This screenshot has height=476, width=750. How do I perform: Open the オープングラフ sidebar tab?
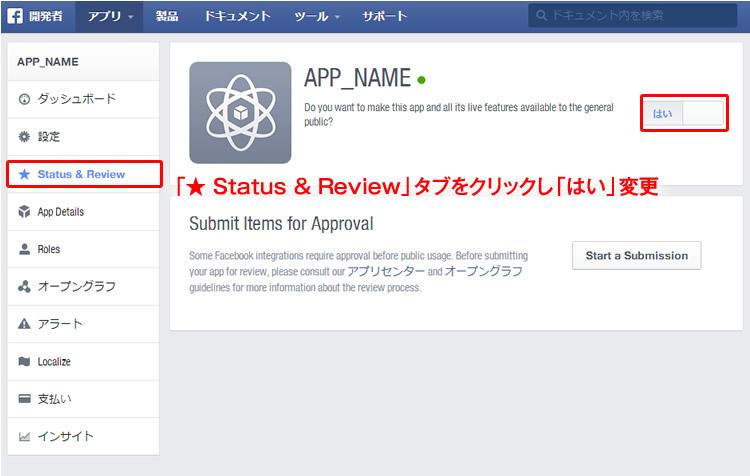click(83, 286)
